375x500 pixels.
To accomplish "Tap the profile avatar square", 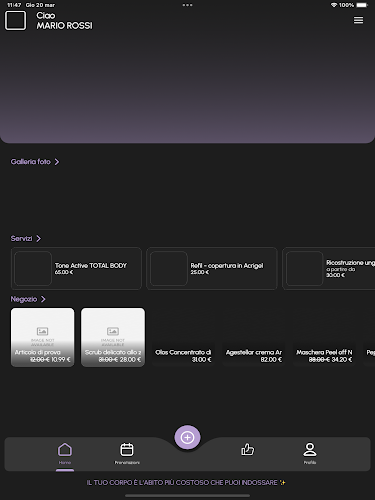I will tap(15, 20).
